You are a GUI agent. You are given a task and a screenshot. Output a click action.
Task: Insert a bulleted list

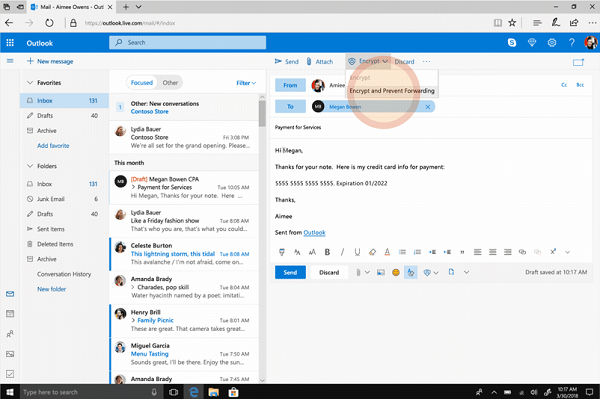point(402,252)
